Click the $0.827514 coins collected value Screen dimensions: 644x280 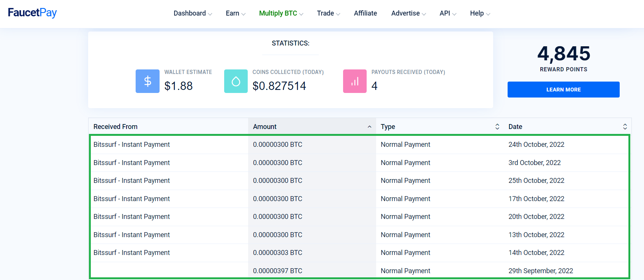[x=279, y=86]
